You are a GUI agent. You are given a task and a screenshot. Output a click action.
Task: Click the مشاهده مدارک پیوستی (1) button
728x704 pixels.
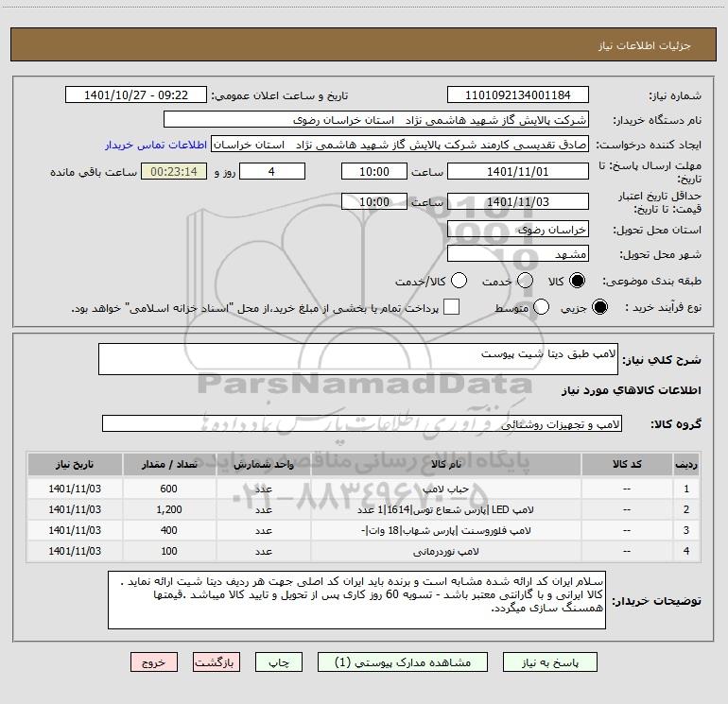(x=403, y=662)
